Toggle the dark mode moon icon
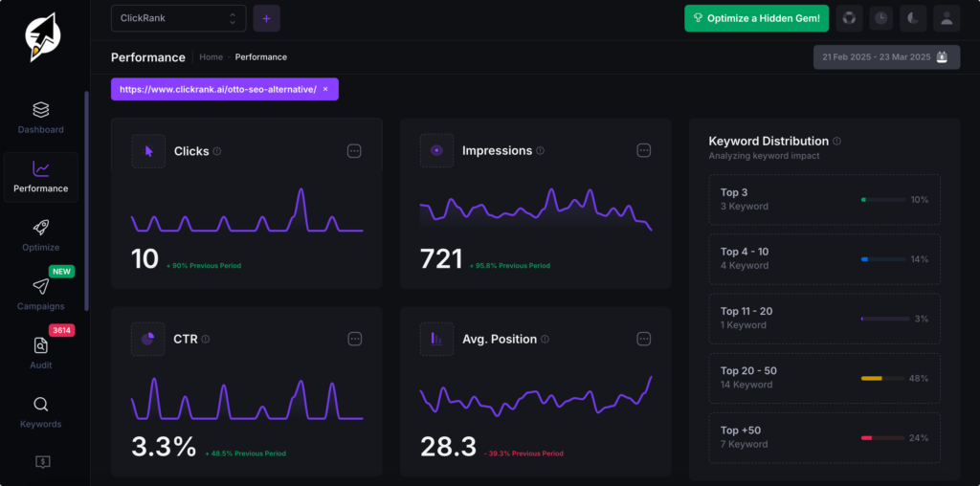980x486 pixels. [x=913, y=18]
